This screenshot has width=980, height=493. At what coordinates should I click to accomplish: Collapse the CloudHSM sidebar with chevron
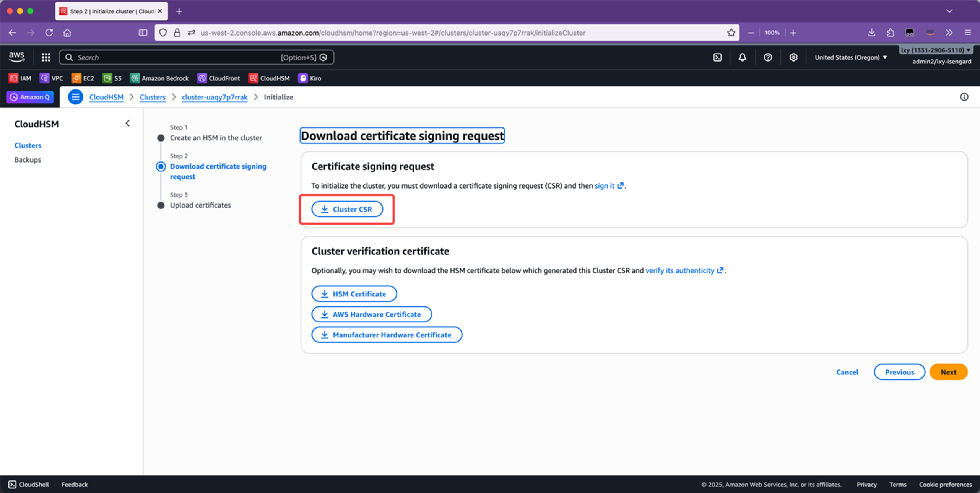(128, 123)
